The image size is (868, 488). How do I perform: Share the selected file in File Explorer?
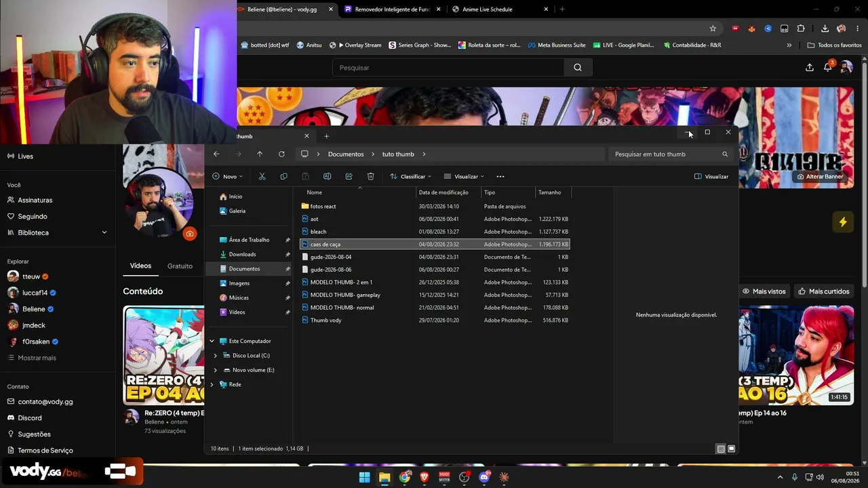(x=349, y=176)
